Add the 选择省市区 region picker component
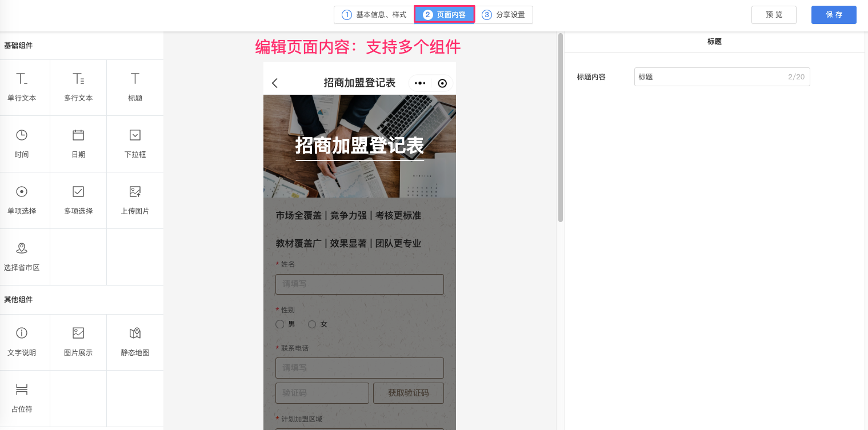The width and height of the screenshot is (868, 430). 22,257
